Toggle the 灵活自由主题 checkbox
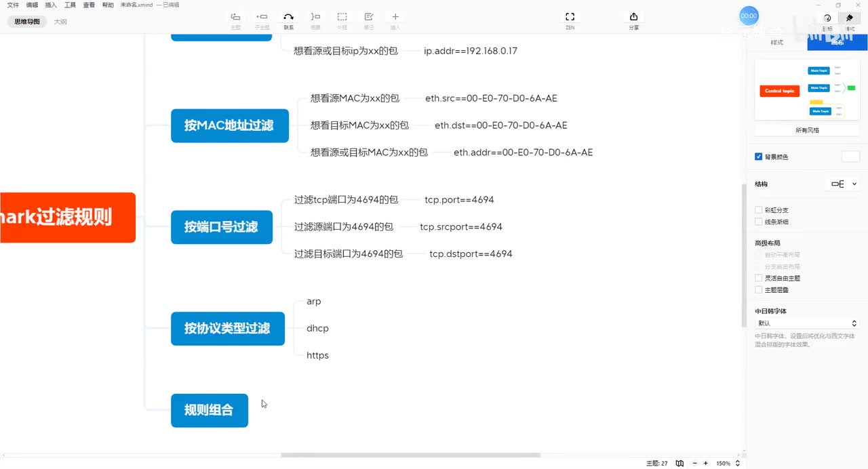 pyautogui.click(x=759, y=278)
